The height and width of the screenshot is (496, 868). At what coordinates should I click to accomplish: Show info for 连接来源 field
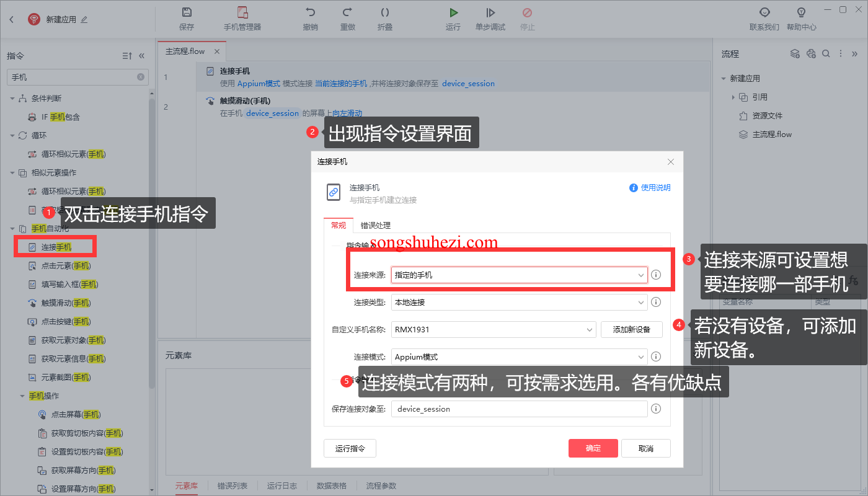pos(656,275)
